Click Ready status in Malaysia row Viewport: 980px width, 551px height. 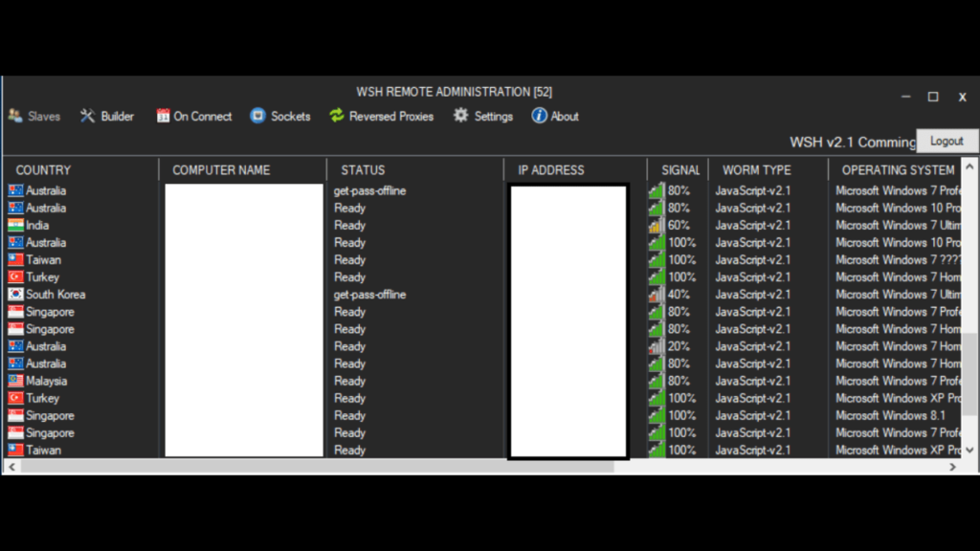[x=349, y=381]
